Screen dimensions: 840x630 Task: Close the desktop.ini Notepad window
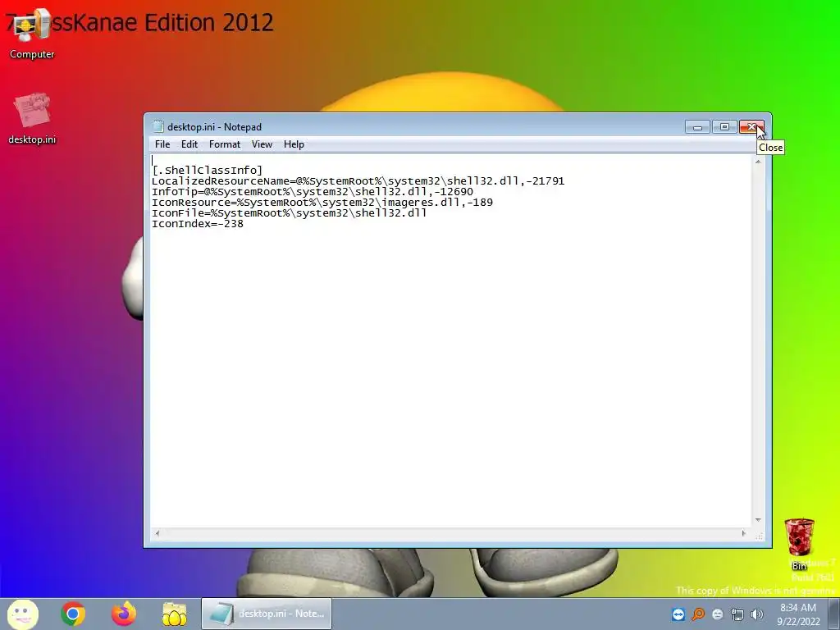pos(751,127)
